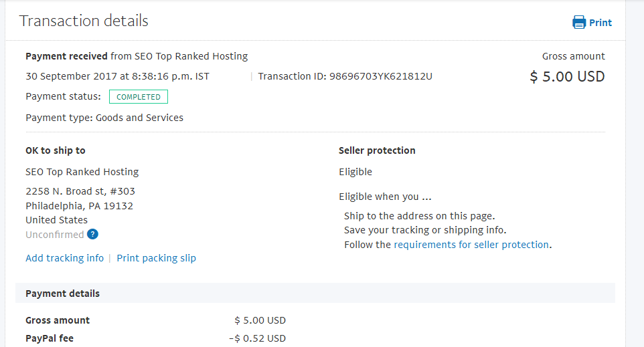Viewport: 644px width, 347px height.
Task: Click the Payment received bold text
Action: coord(66,56)
